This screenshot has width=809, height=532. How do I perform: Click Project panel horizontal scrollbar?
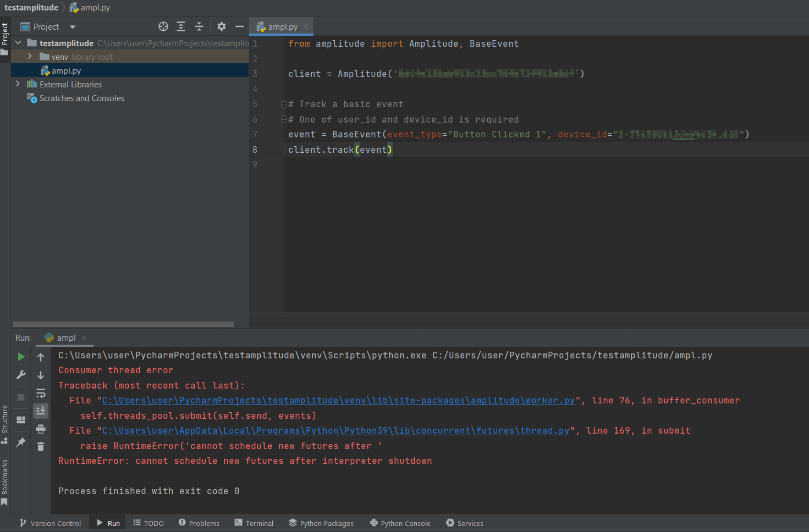point(123,324)
